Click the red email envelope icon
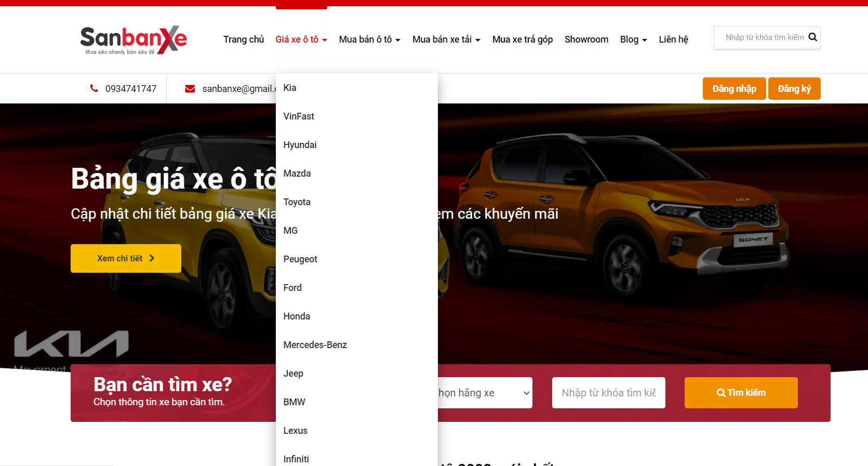The height and width of the screenshot is (466, 868). (x=190, y=89)
